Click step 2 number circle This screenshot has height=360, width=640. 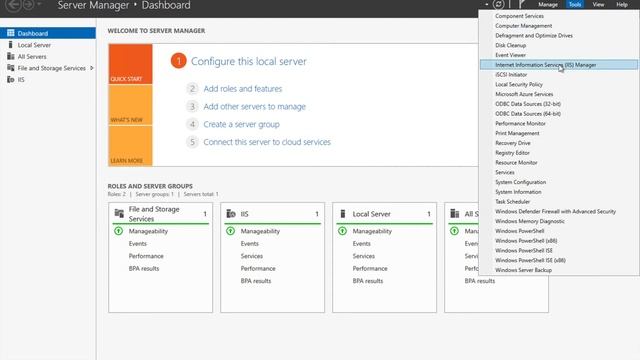tap(192, 89)
